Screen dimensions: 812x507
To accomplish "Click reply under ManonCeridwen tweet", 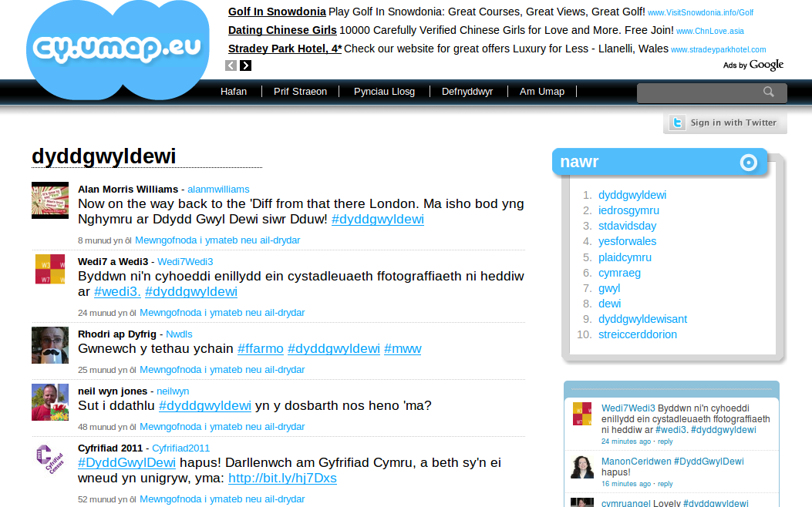I will [x=665, y=484].
